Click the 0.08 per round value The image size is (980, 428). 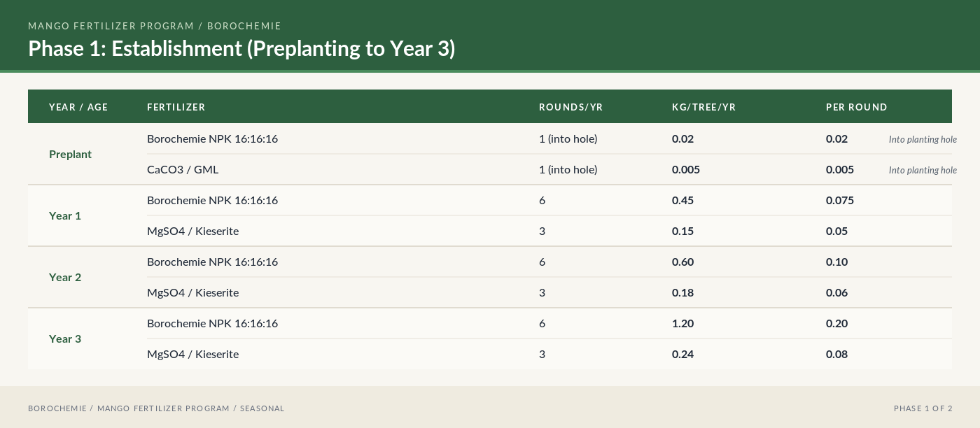(836, 354)
